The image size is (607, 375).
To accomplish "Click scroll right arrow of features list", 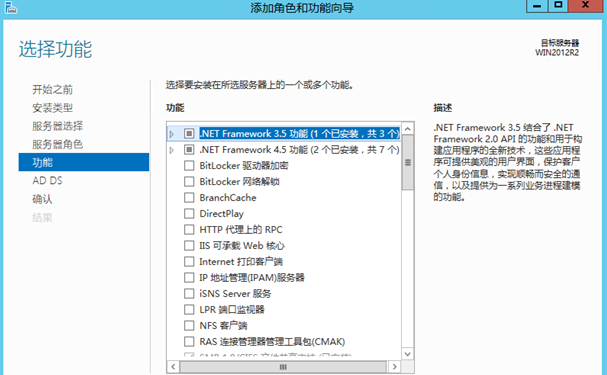I will click(394, 366).
